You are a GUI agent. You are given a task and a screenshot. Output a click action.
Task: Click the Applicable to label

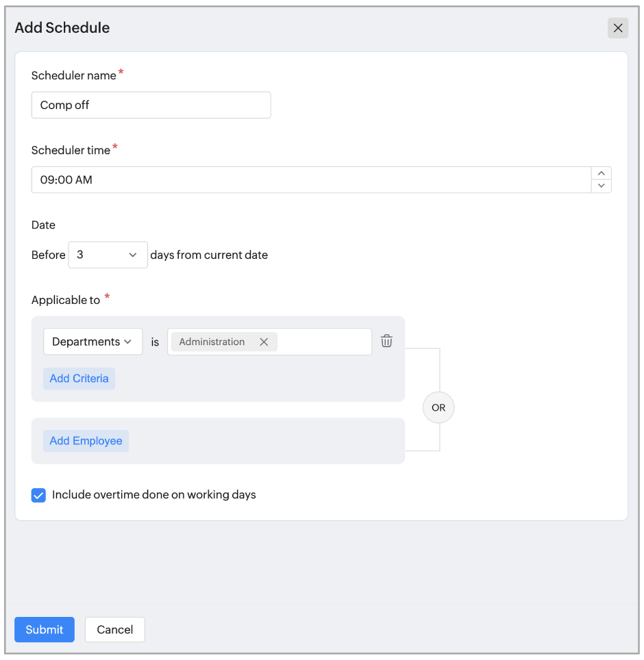[x=66, y=300]
